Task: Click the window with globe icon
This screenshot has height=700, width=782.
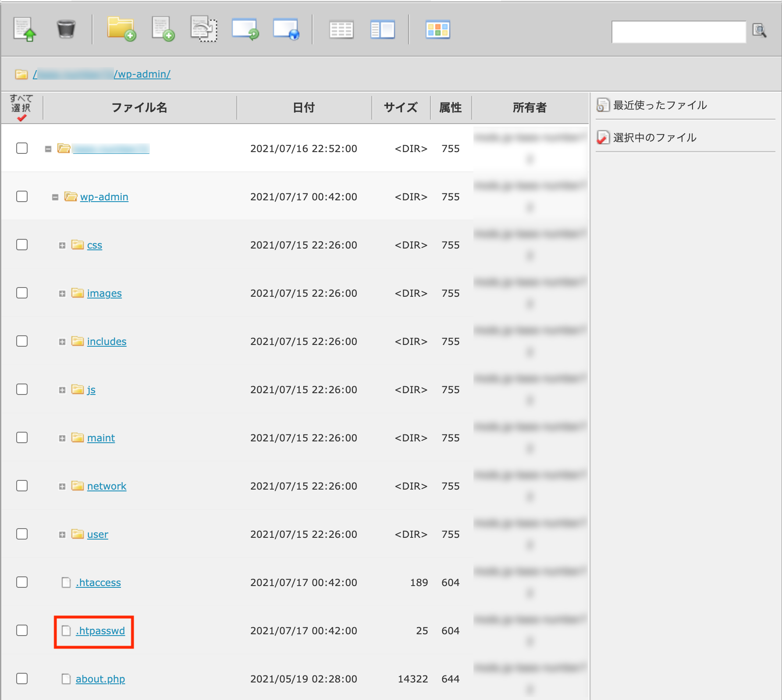Action: [286, 29]
